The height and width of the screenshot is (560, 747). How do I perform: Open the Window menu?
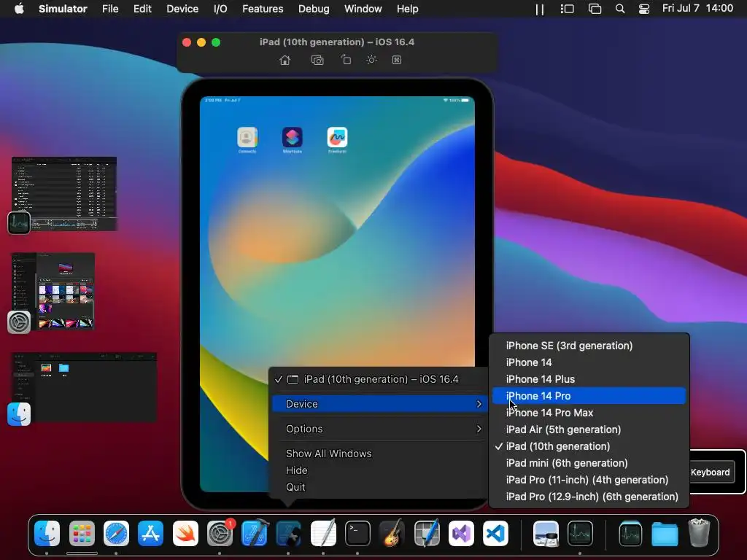click(363, 9)
